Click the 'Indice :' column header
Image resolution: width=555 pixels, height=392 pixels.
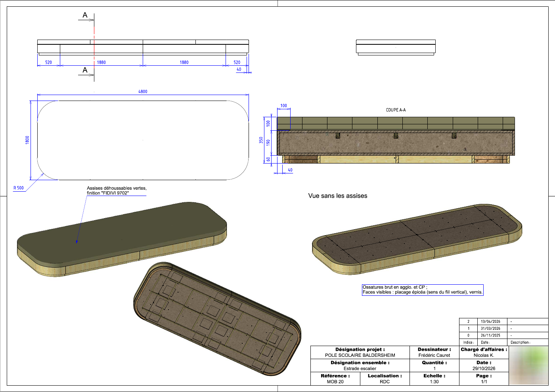[x=468, y=343]
